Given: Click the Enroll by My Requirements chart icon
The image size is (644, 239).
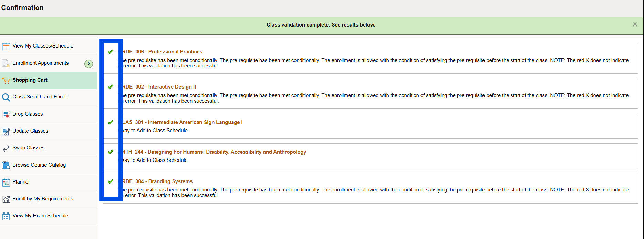Looking at the screenshot, I should (x=6, y=199).
